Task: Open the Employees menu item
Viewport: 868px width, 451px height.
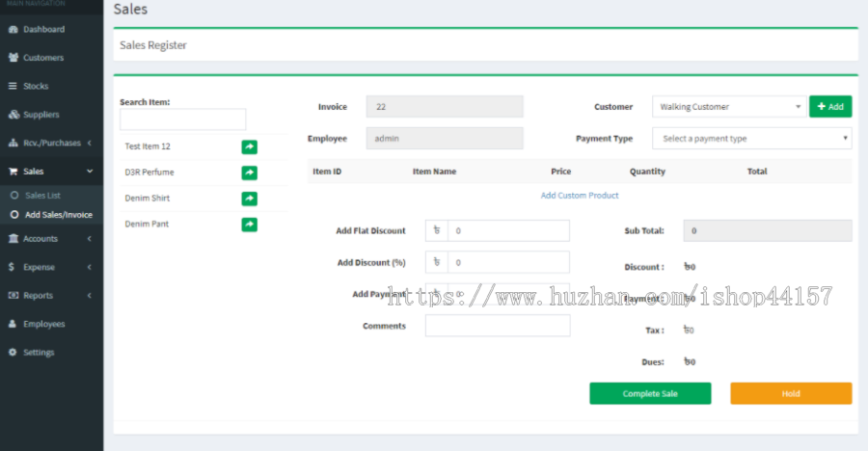Action: click(x=51, y=324)
